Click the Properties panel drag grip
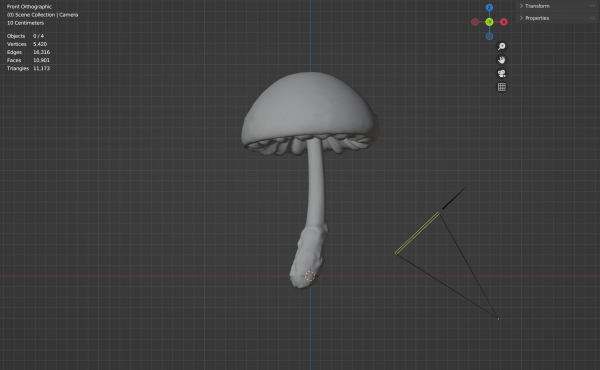Screen dimensions: 600x370 592,18
